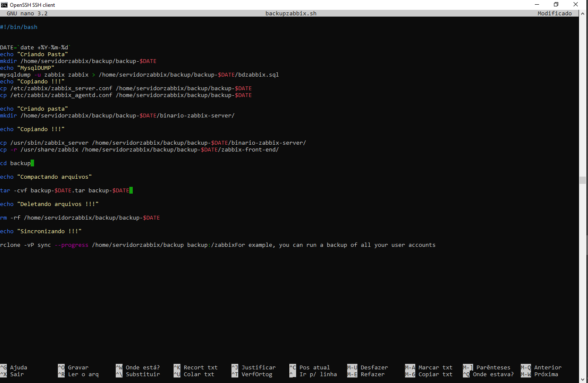The height and width of the screenshot is (383, 588).
Task: Click the ^C Pos atual shortcut
Action: [310, 367]
